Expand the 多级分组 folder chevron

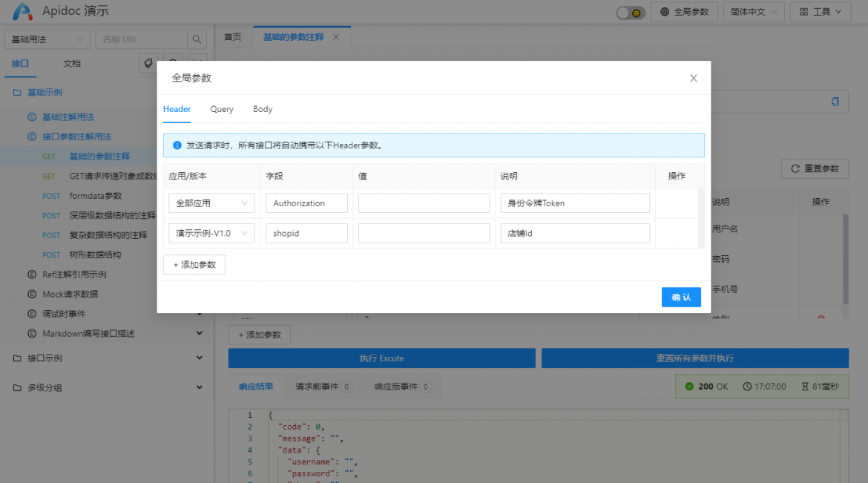pos(200,388)
